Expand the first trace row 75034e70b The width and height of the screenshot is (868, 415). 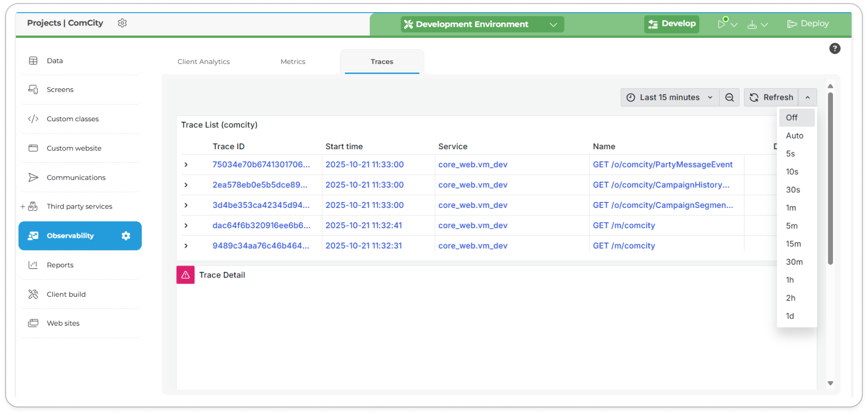coord(186,165)
